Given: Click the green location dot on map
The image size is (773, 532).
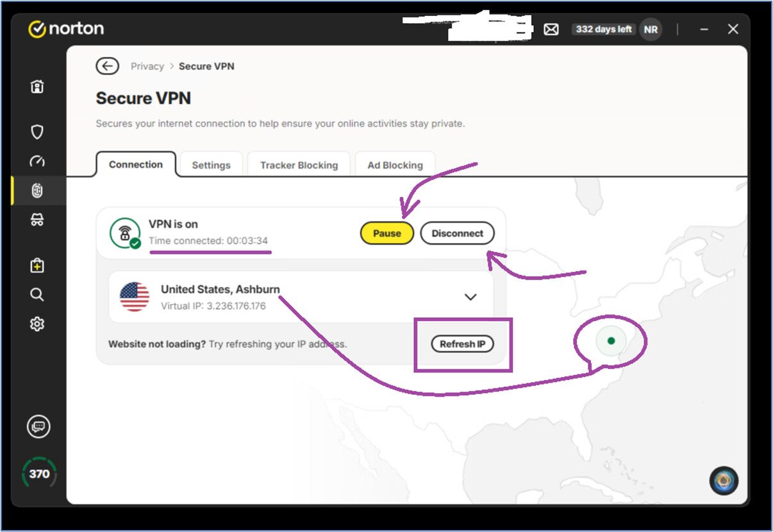Looking at the screenshot, I should coord(611,341).
